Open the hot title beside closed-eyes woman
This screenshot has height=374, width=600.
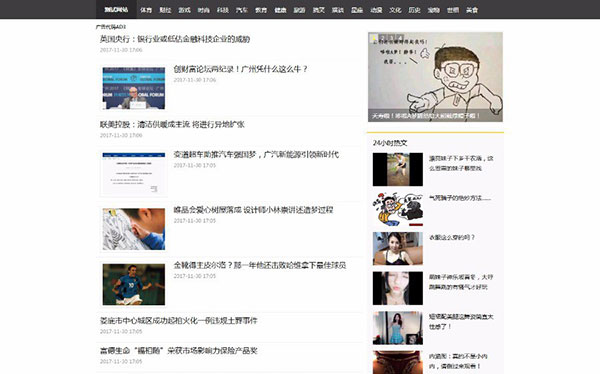point(461,282)
